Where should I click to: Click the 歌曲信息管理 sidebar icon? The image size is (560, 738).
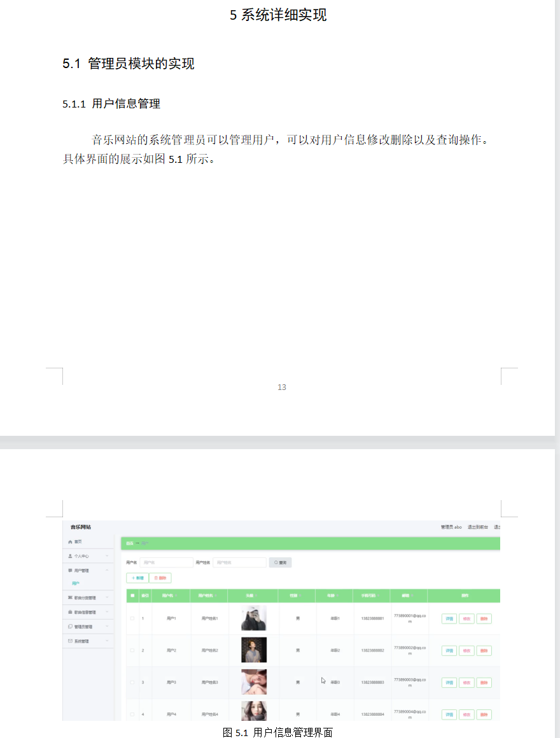coord(69,612)
